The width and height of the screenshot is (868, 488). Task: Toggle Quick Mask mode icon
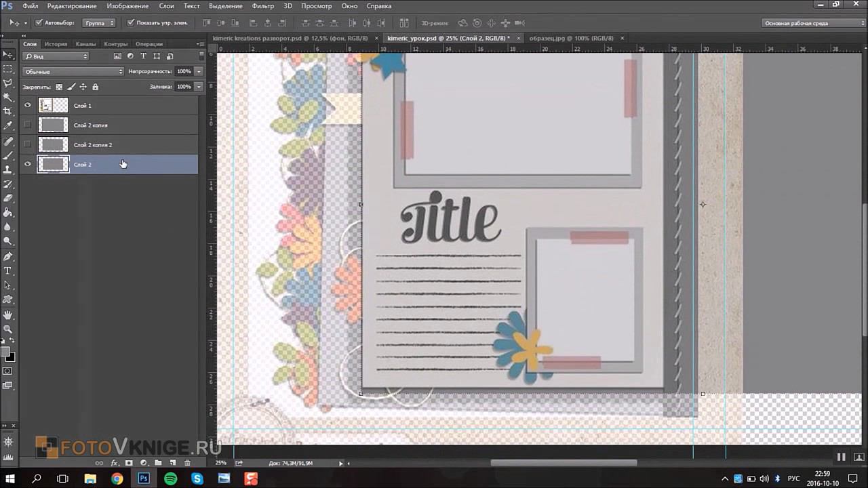(x=7, y=371)
